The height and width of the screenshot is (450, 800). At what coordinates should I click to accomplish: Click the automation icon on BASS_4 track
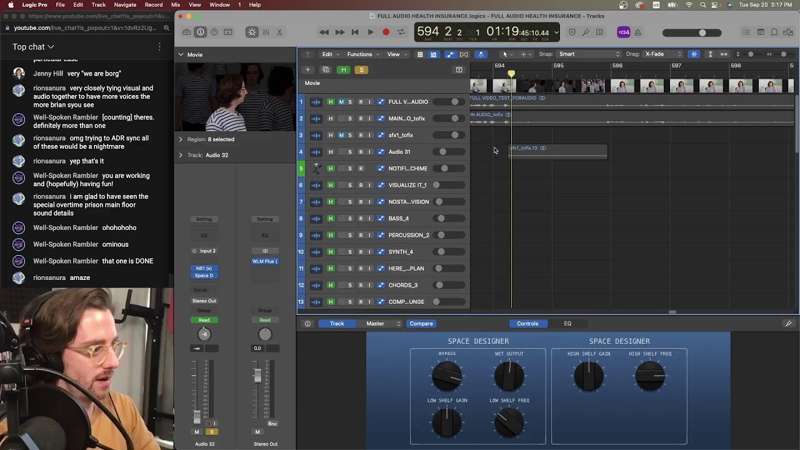tap(381, 218)
